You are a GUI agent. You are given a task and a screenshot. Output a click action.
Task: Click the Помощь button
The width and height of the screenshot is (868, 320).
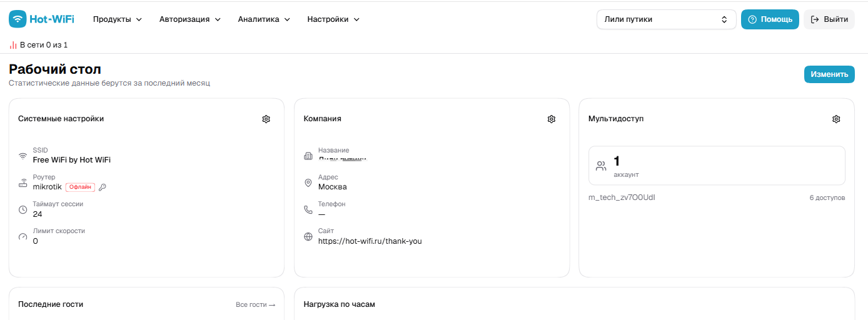[770, 19]
